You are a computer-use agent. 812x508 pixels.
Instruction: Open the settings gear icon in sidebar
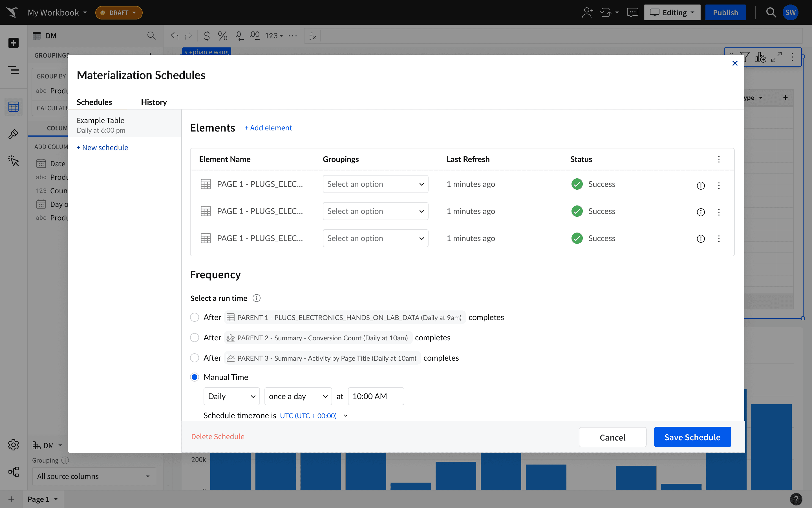(x=14, y=445)
